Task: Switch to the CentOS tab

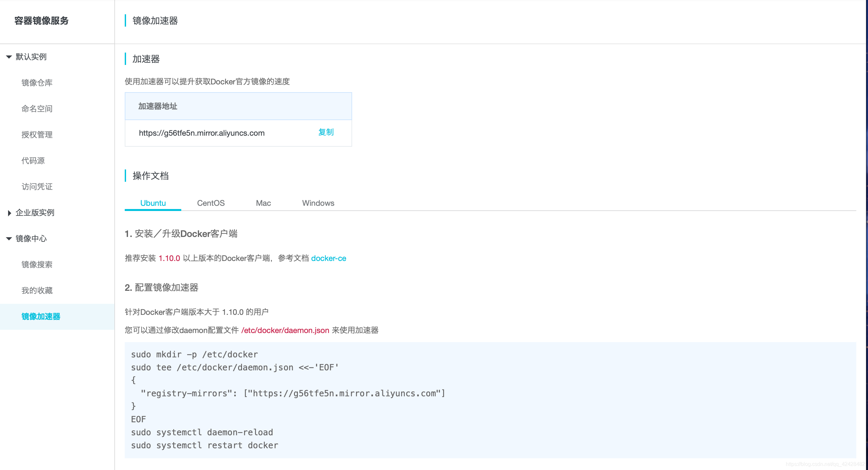Action: [211, 203]
